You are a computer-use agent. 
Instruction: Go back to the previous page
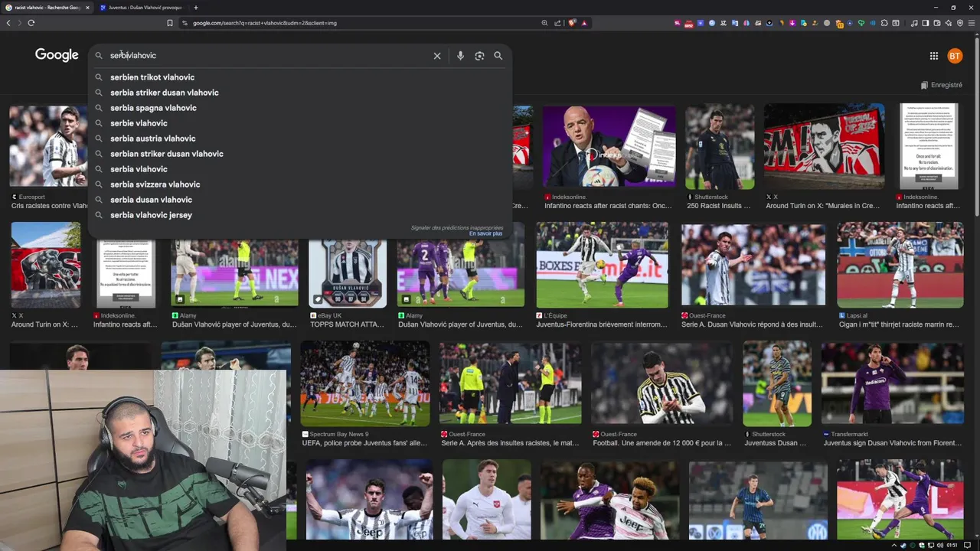(x=8, y=23)
